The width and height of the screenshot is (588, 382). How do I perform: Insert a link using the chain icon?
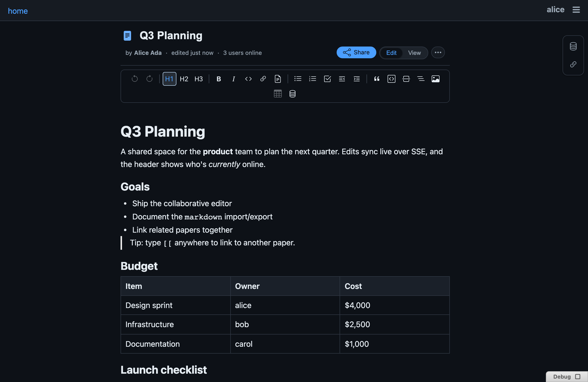(x=263, y=79)
